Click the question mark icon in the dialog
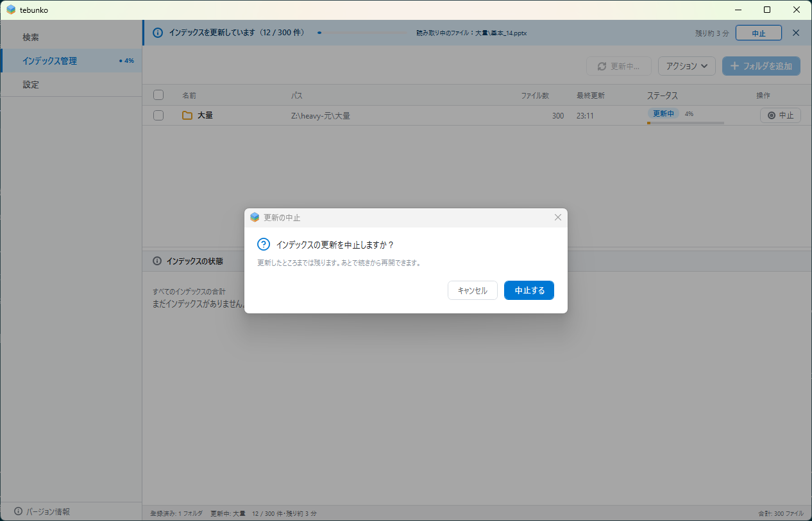 click(264, 244)
